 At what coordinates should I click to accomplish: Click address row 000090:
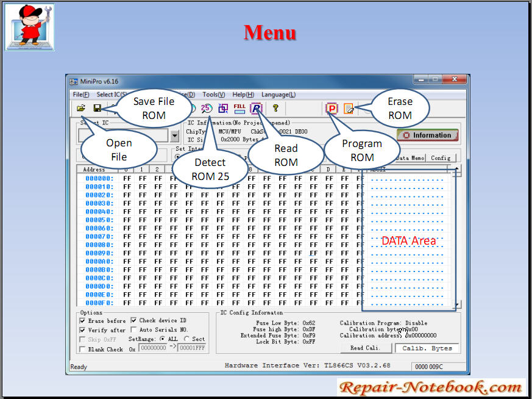pos(99,253)
